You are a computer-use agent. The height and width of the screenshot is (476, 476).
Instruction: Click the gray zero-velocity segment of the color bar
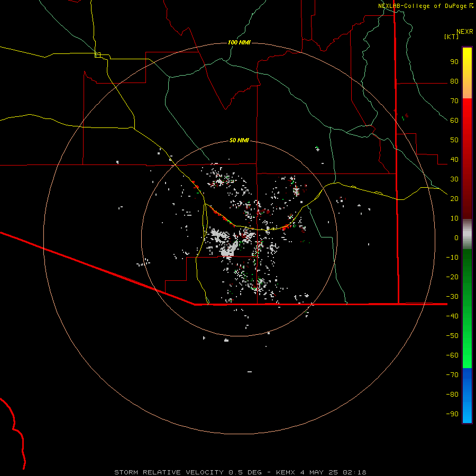(467, 234)
